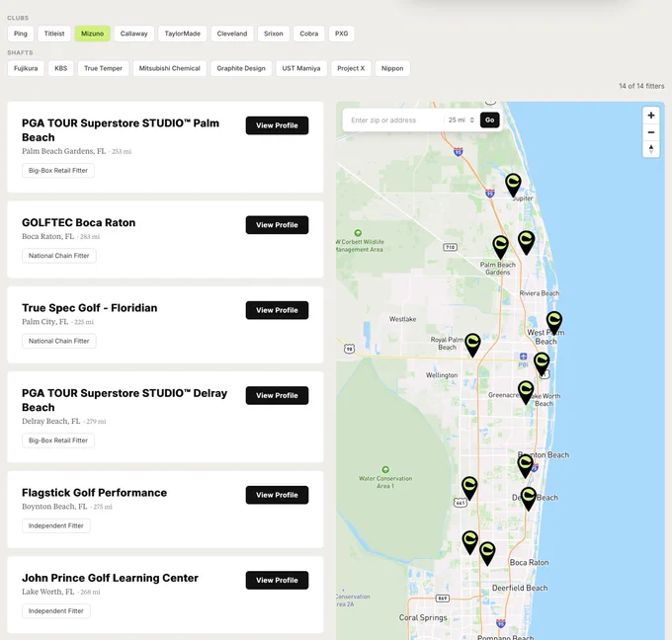Select the fitter map pin at Jupiter
The image size is (672, 640).
click(x=513, y=185)
